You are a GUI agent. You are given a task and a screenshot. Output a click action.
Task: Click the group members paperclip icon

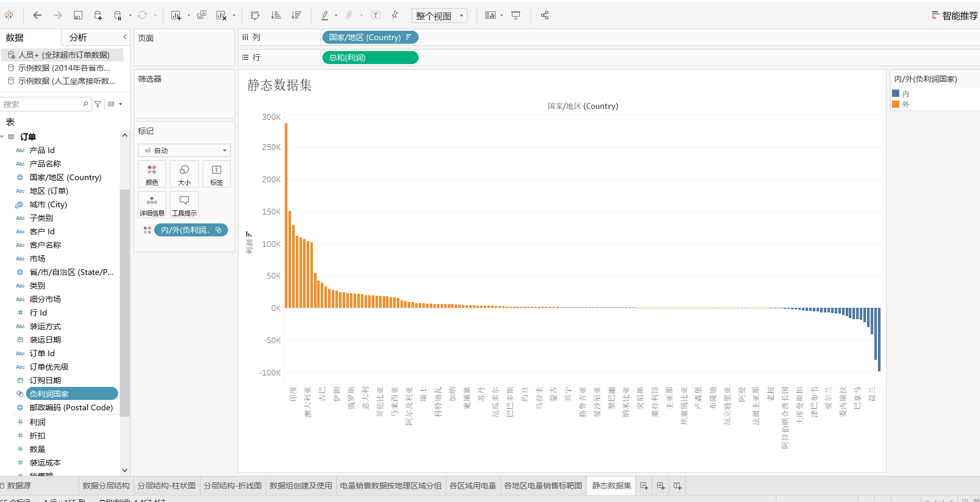[349, 15]
